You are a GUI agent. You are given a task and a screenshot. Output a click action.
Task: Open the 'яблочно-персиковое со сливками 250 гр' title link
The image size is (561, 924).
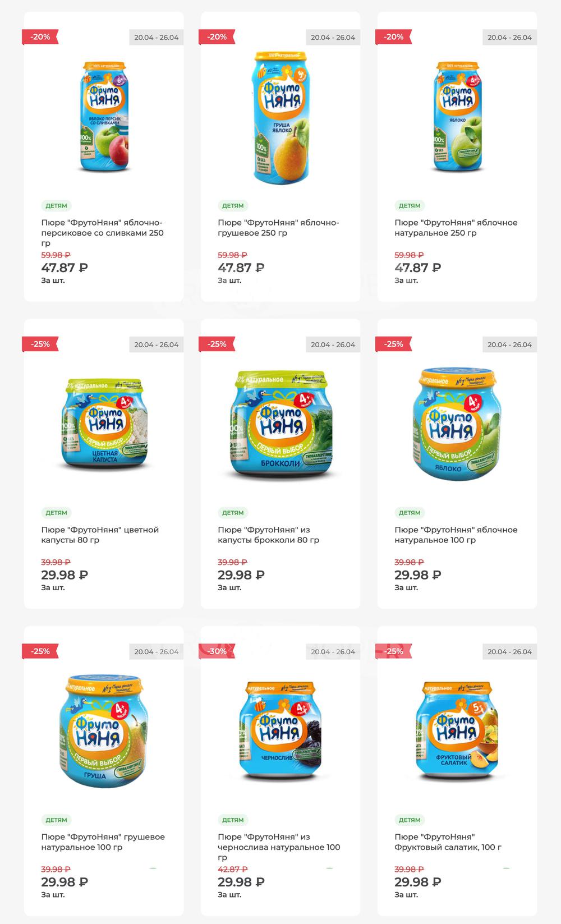[102, 233]
